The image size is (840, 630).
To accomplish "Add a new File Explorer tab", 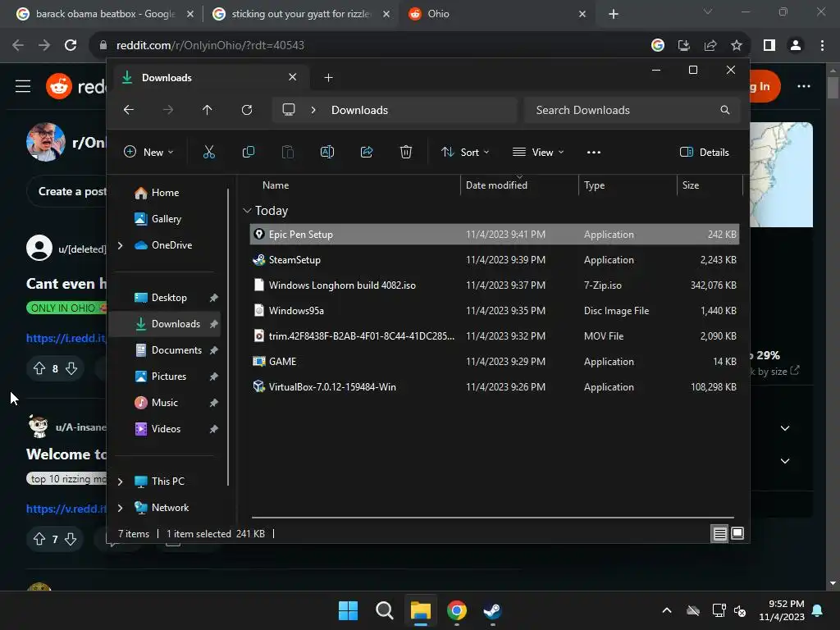I will click(328, 78).
